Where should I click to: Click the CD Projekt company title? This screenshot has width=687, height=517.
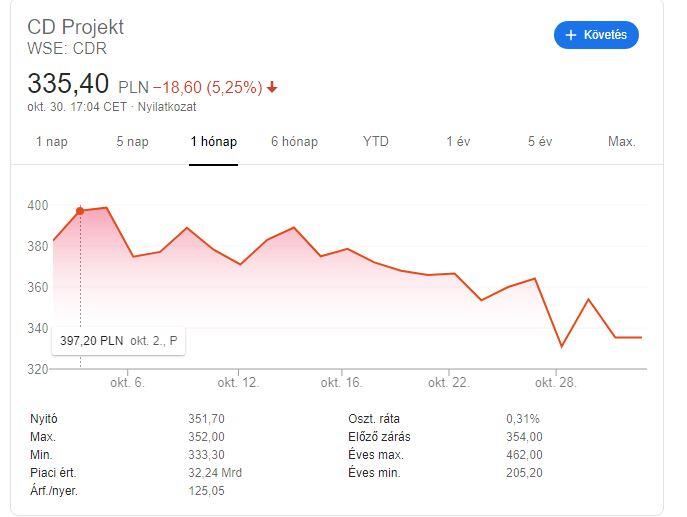coord(76,27)
